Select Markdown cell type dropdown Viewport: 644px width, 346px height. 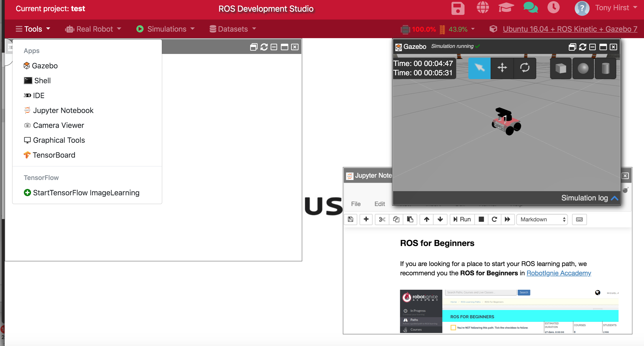542,219
